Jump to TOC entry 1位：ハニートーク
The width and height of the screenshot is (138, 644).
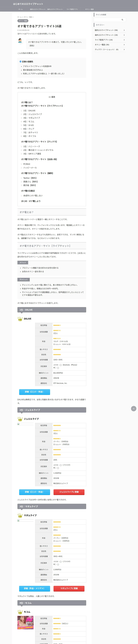(x=32, y=147)
